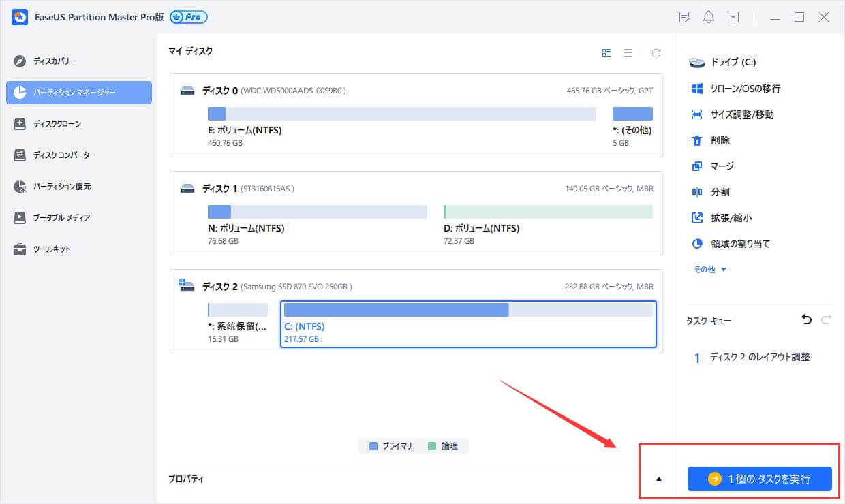This screenshot has width=845, height=504.
Task: Click the ディスク 2 system drive icon
Action: (x=187, y=286)
